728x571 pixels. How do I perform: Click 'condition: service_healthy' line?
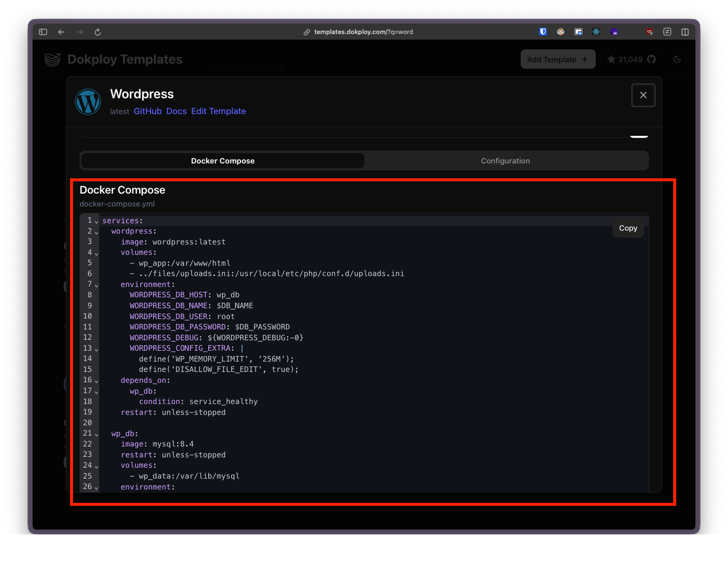(x=198, y=402)
